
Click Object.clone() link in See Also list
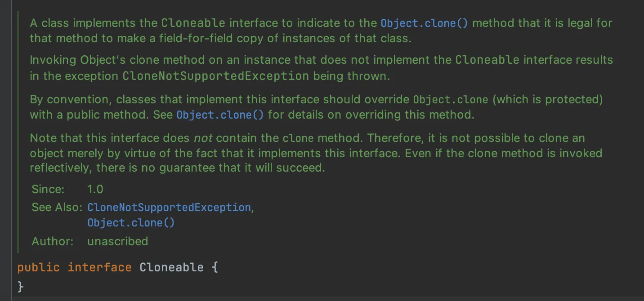(x=131, y=223)
